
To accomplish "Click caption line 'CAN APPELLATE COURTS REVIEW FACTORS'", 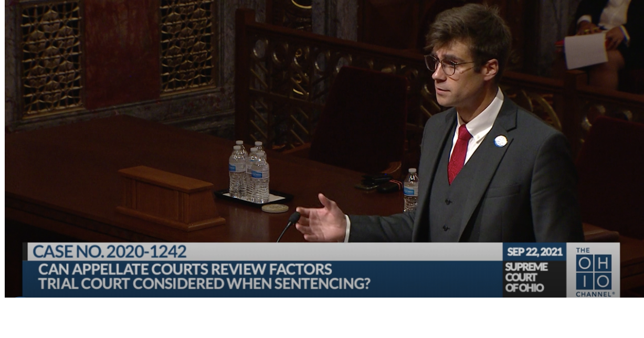I will (x=185, y=269).
